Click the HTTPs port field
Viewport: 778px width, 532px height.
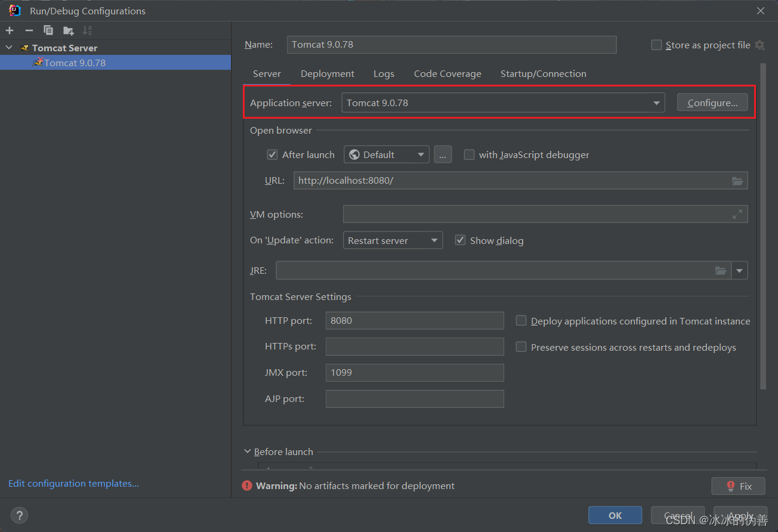point(415,347)
